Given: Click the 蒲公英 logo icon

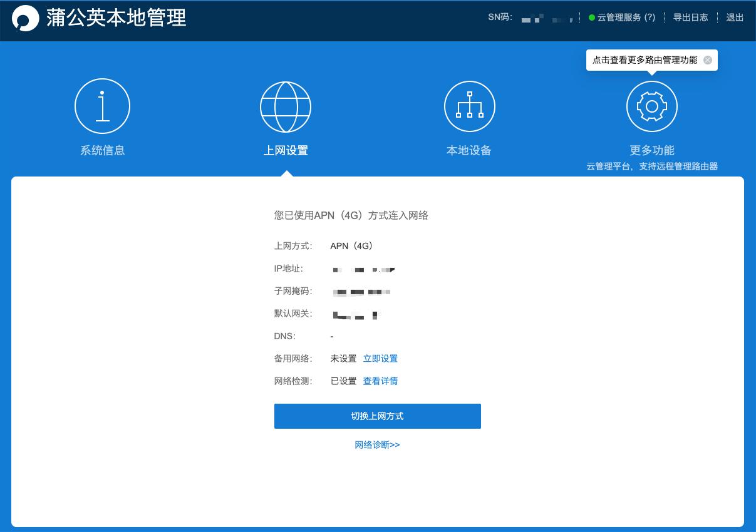Looking at the screenshot, I should pos(25,18).
